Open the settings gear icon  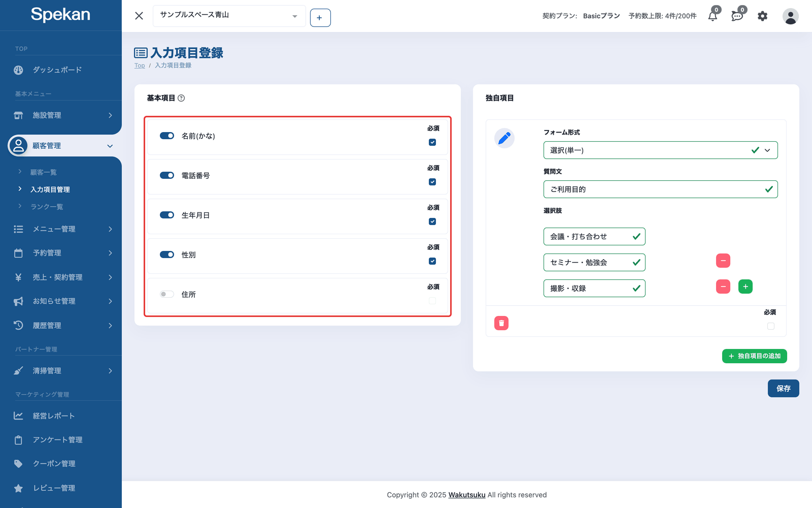pyautogui.click(x=762, y=16)
